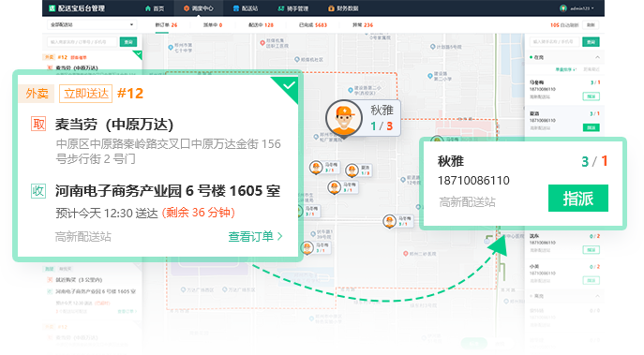Click green search button beside rider search
Image resolution: width=644 pixels, height=355 pixels.
(x=591, y=42)
